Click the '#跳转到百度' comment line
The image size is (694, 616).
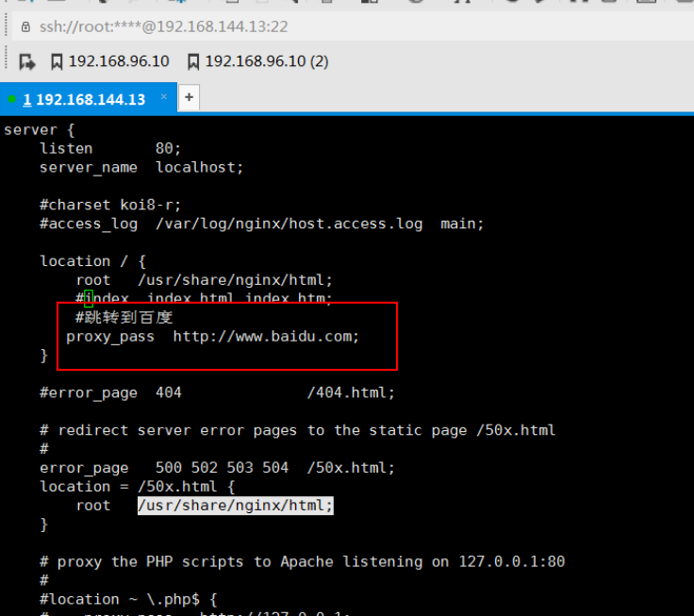click(124, 318)
